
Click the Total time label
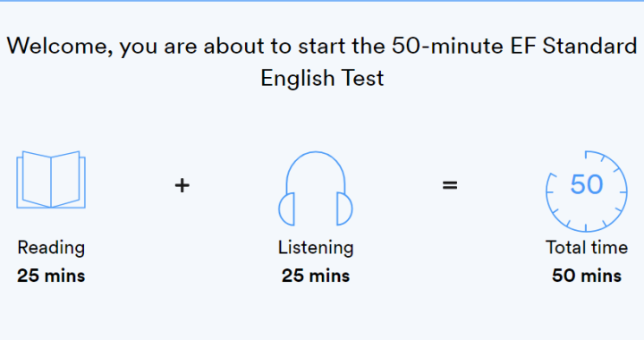coord(587,248)
